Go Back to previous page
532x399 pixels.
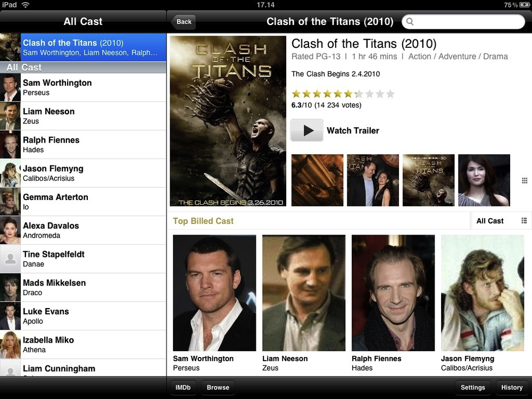(184, 22)
